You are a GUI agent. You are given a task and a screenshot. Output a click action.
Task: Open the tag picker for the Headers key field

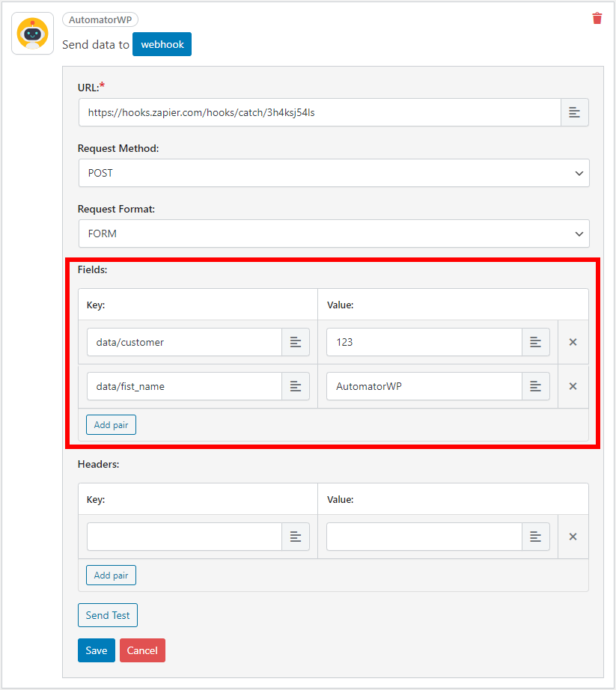(x=296, y=537)
